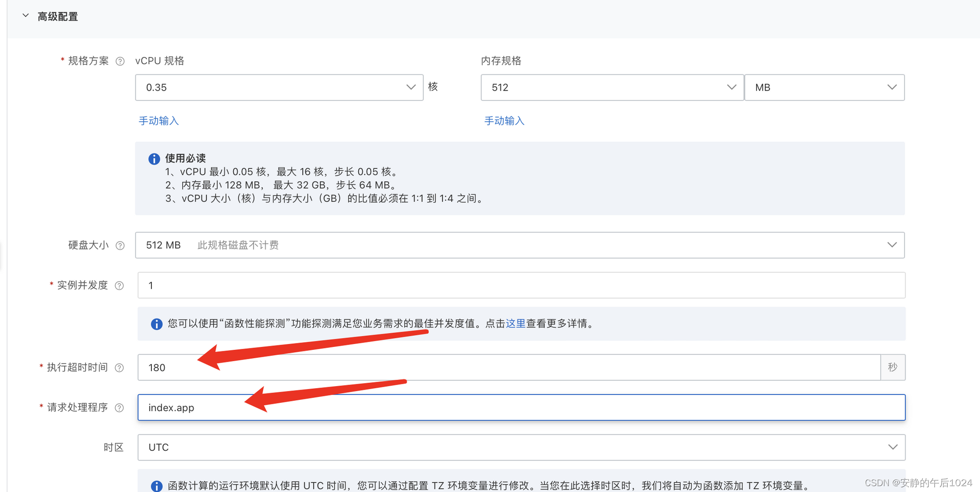Click the help icon next to 规格方案
980x492 pixels.
coord(121,61)
